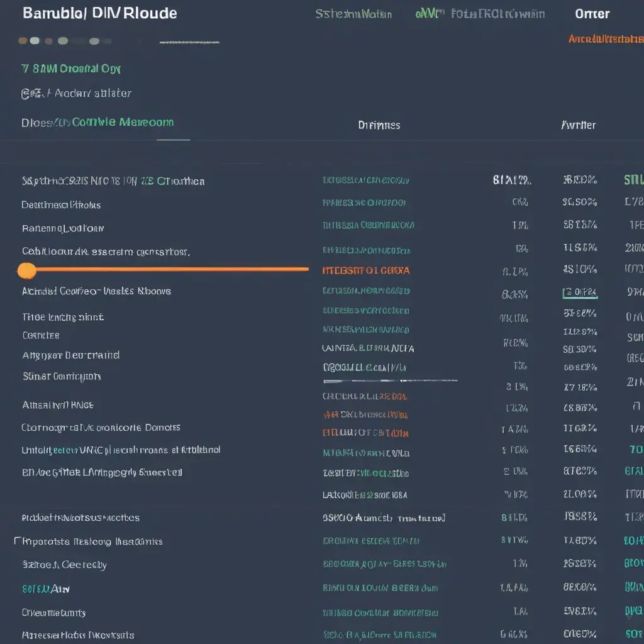Select the "Sinar Comiciprors" list row
This screenshot has height=644, width=644.
(62, 377)
